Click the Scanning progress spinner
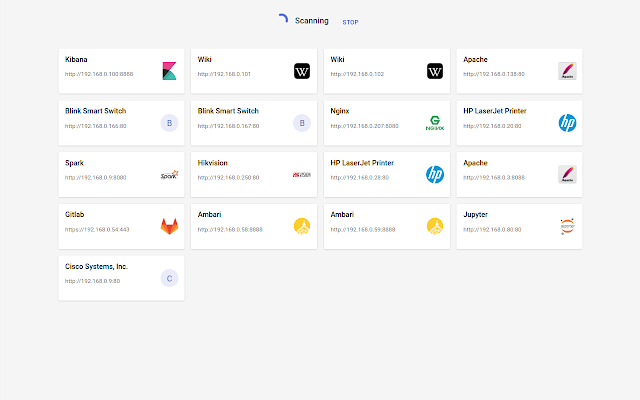This screenshot has width=640, height=400. point(283,19)
